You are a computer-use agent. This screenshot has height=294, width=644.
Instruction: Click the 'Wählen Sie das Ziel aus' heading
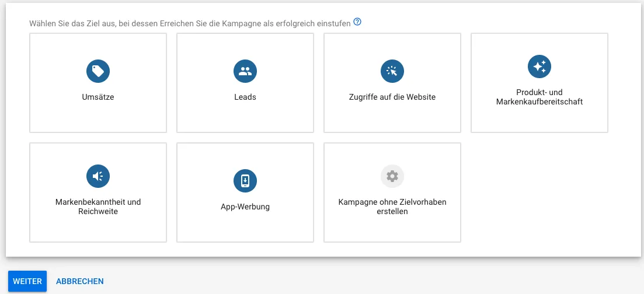click(190, 23)
